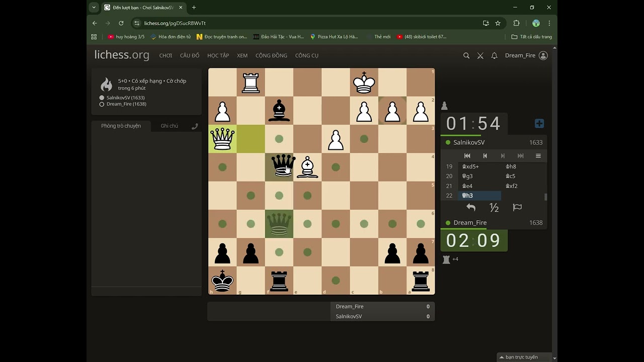The width and height of the screenshot is (644, 362).
Task: Click the white rook on top rank
Action: (251, 82)
